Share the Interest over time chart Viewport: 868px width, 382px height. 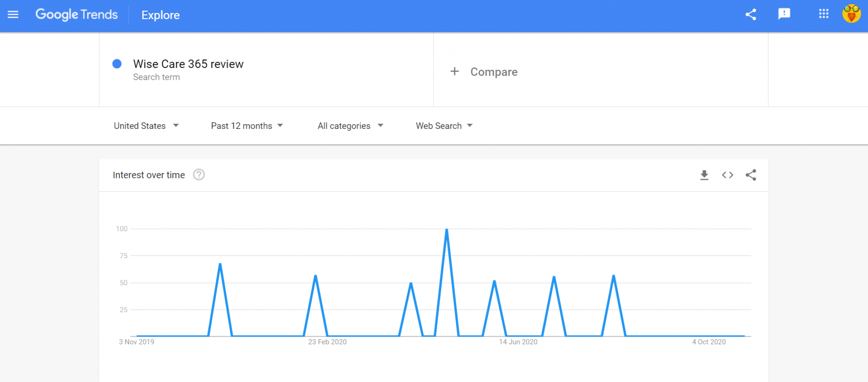coord(751,175)
